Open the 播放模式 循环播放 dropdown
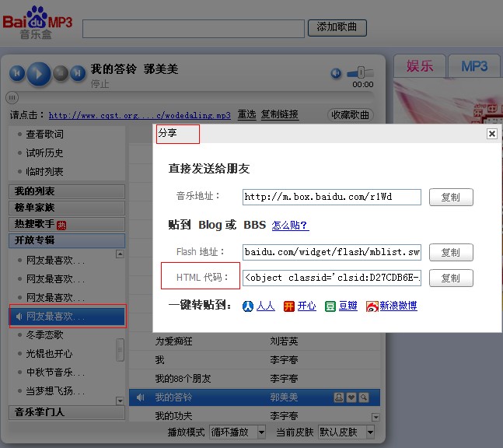503x448 pixels. pyautogui.click(x=237, y=432)
